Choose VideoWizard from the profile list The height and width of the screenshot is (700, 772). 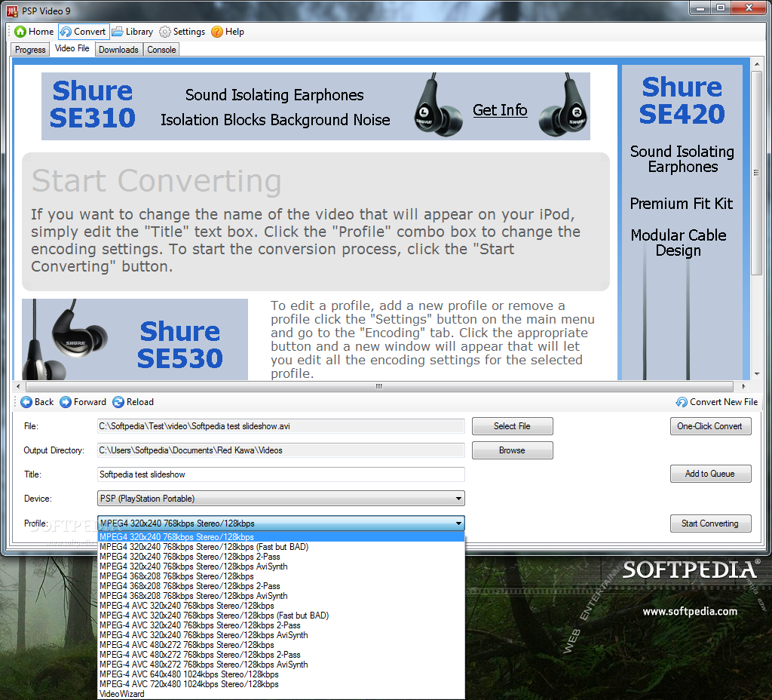pos(281,694)
